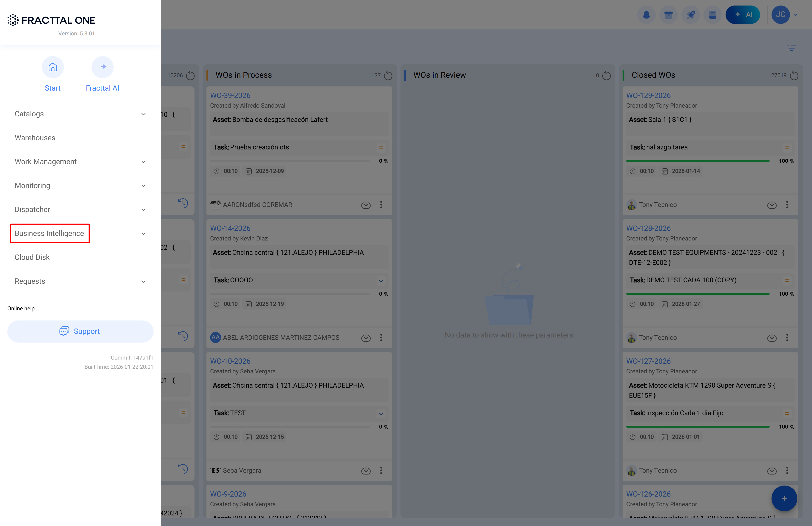Click the Start home icon

53,67
